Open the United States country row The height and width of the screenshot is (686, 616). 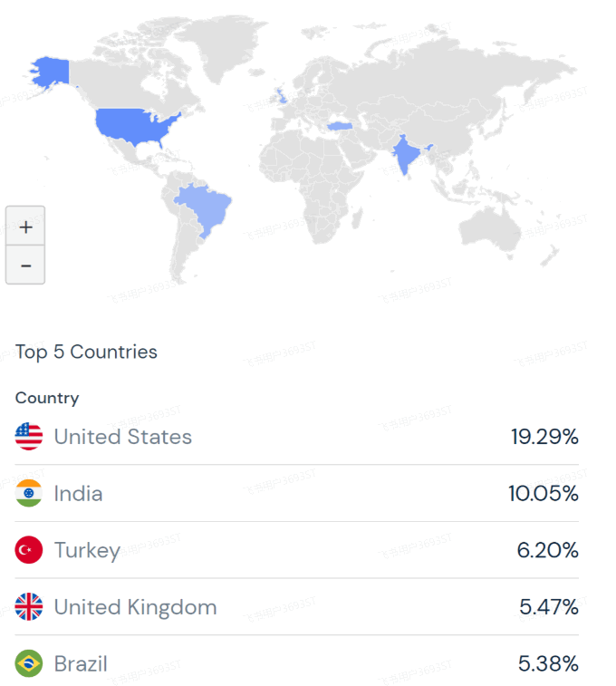coord(297,436)
